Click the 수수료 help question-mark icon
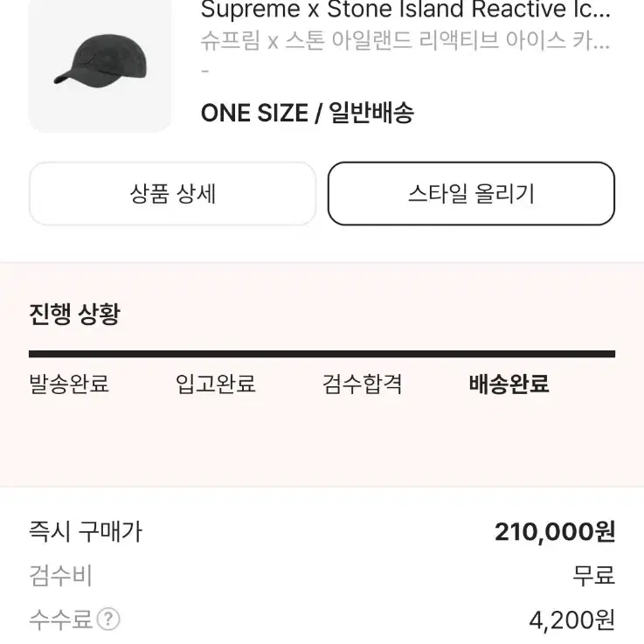This screenshot has height=644, width=644. pyautogui.click(x=108, y=619)
